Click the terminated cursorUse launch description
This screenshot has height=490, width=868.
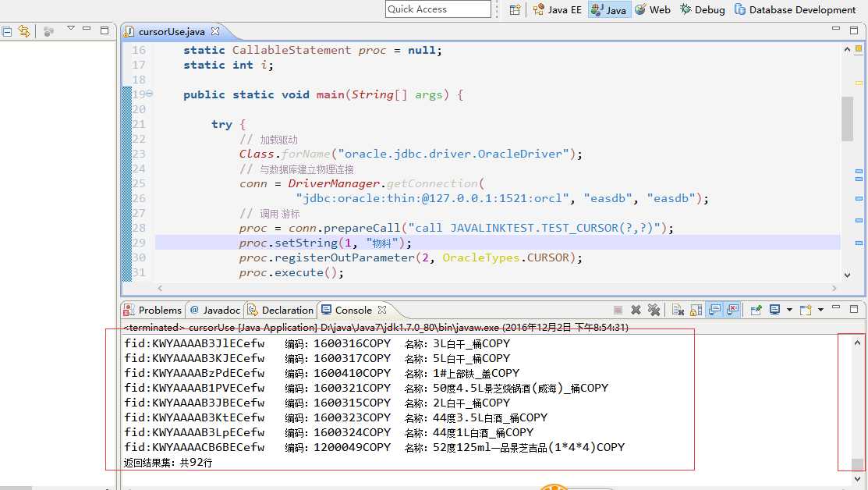click(376, 327)
